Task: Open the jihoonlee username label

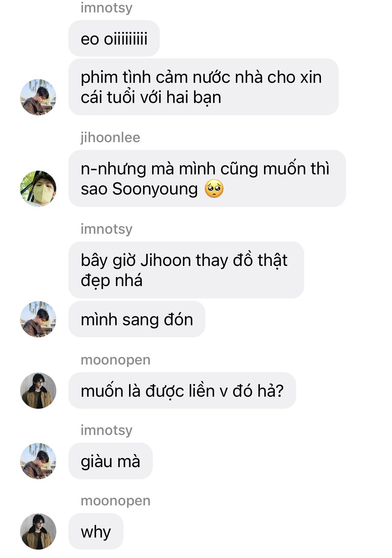Action: [x=110, y=137]
